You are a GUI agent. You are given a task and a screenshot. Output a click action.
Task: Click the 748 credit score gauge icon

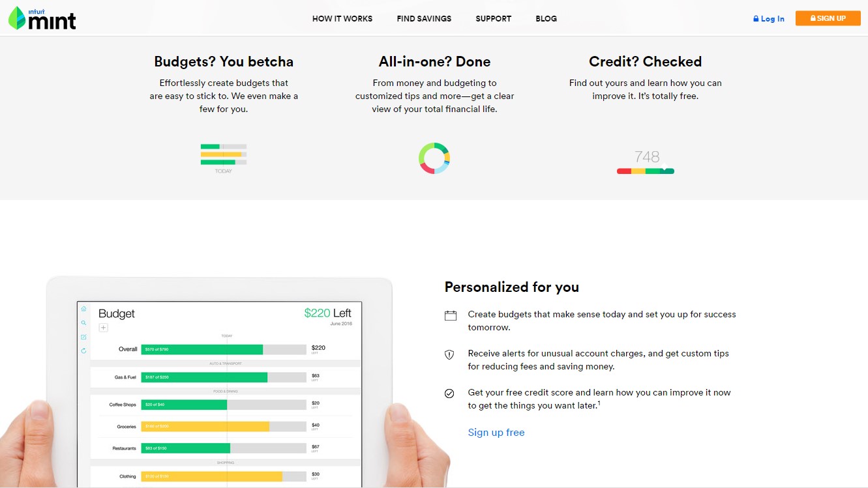coord(646,162)
